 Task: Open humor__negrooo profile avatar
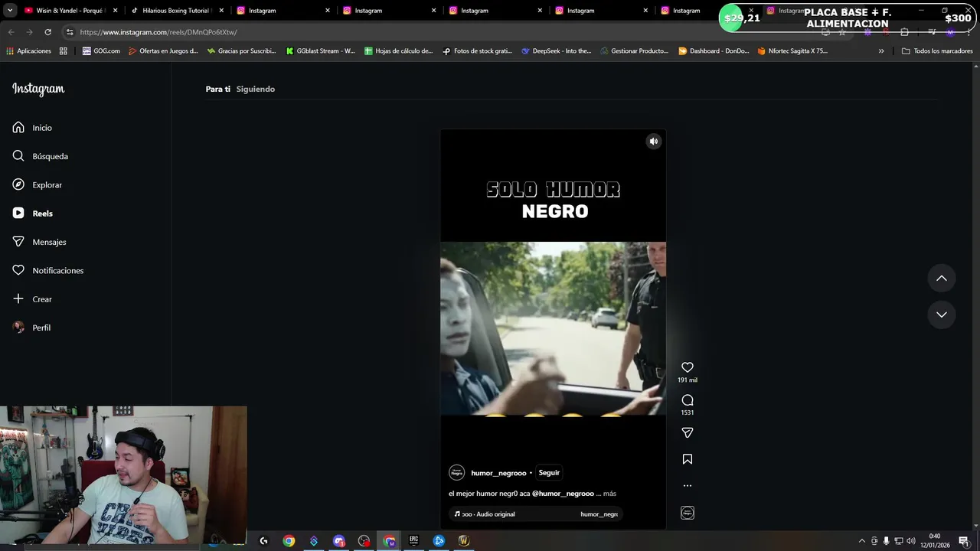457,473
